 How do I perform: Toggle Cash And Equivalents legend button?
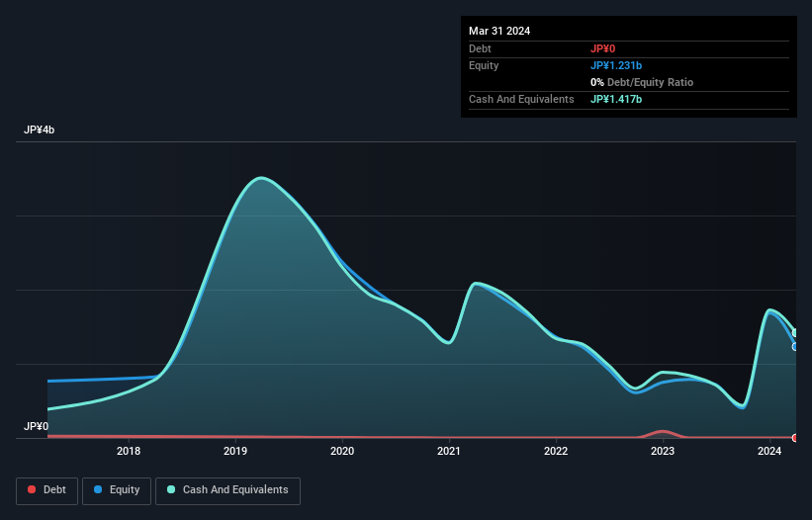click(x=227, y=490)
